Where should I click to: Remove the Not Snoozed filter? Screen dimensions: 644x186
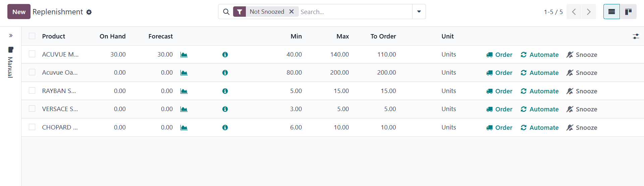pyautogui.click(x=291, y=12)
